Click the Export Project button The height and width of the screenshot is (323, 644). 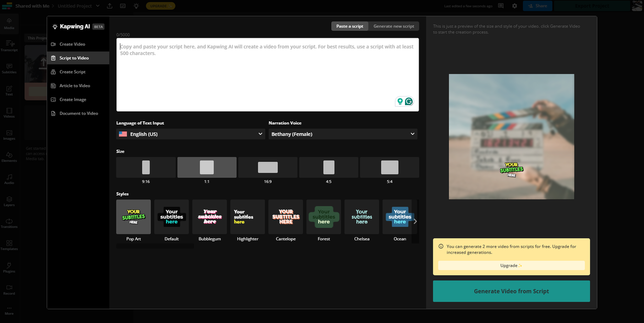pos(592,6)
